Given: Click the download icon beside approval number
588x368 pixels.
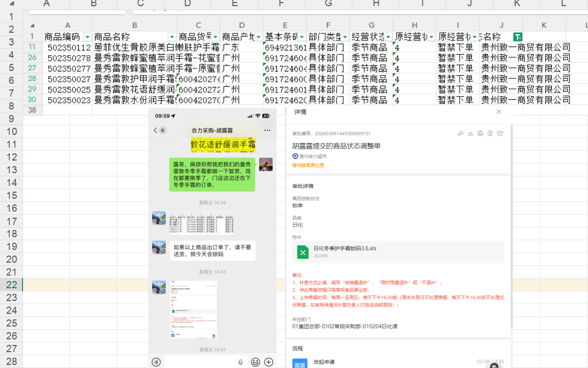Looking at the screenshot, I should pyautogui.click(x=470, y=133).
